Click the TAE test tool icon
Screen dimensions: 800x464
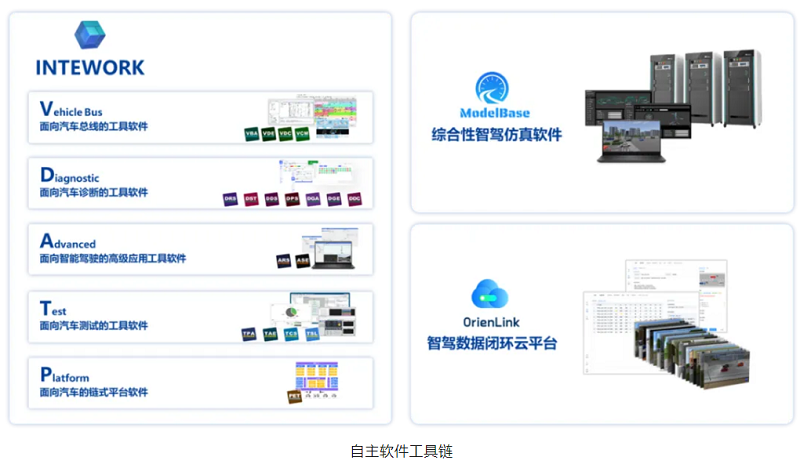[270, 334]
